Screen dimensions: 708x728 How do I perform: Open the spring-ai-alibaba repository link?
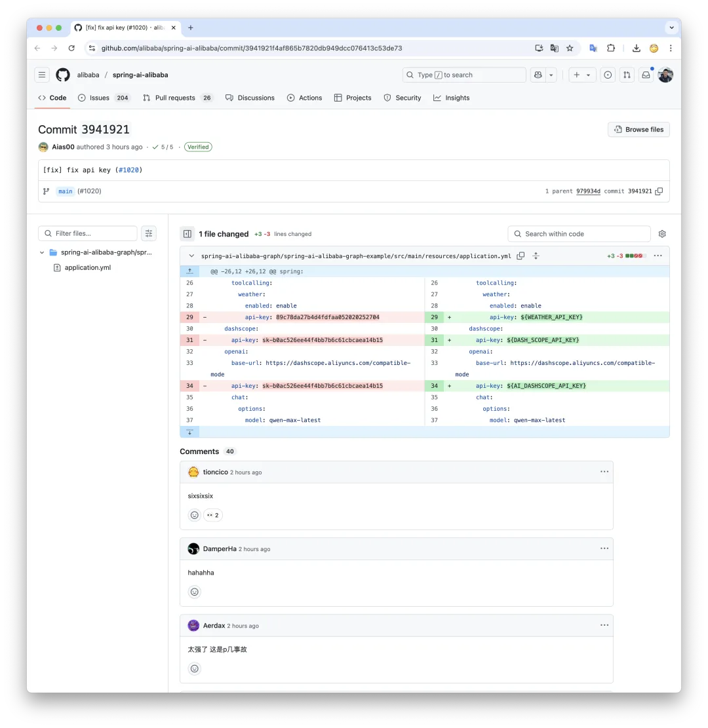(140, 75)
